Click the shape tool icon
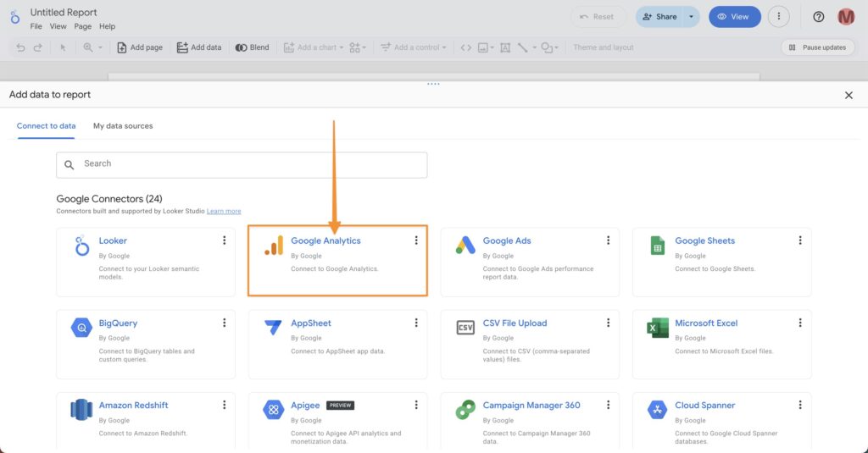Viewport: 868px width, 453px height. pyautogui.click(x=547, y=47)
